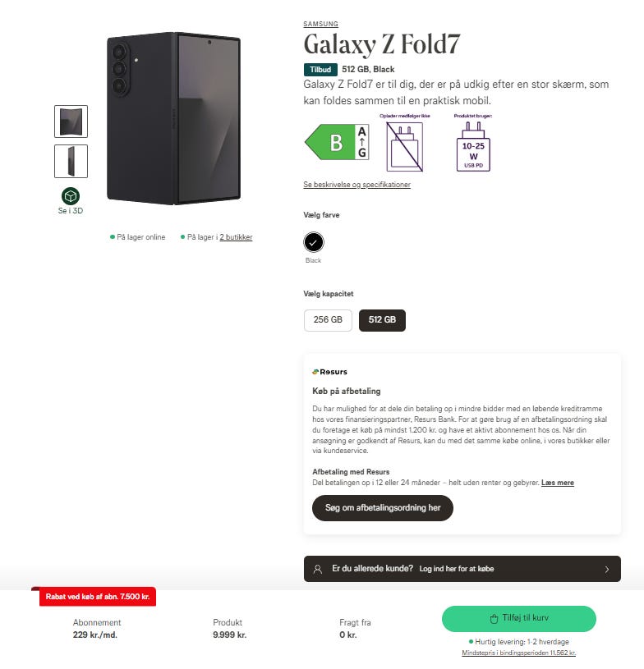Viewport: 644px width, 669px height.
Task: Click the Resurs logo
Action: pyautogui.click(x=330, y=372)
